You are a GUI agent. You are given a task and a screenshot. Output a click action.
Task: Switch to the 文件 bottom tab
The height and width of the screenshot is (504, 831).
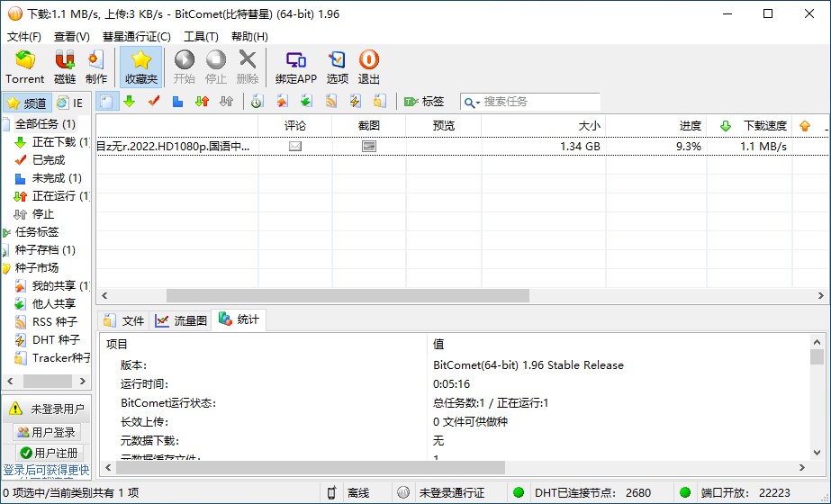click(x=124, y=320)
